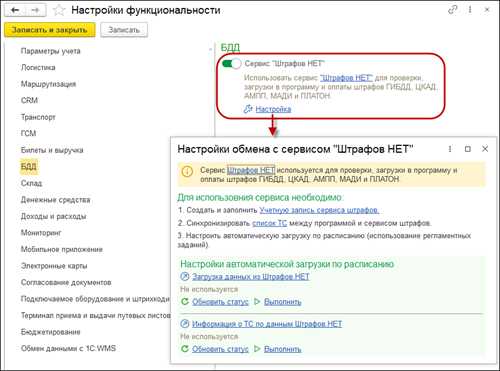
Task: Click play icon under Информация о ТС
Action: [257, 349]
